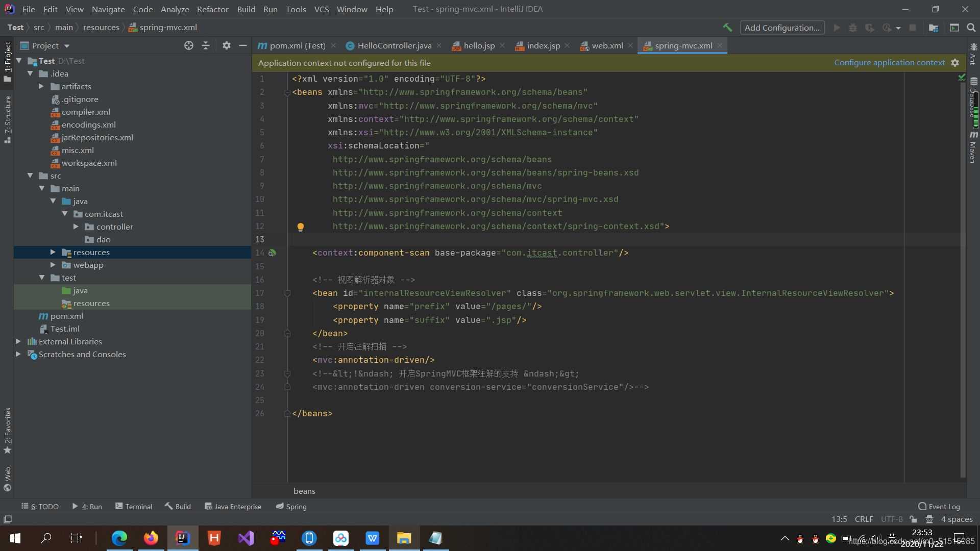
Task: Switch to the HelloController.java tab
Action: tap(395, 45)
